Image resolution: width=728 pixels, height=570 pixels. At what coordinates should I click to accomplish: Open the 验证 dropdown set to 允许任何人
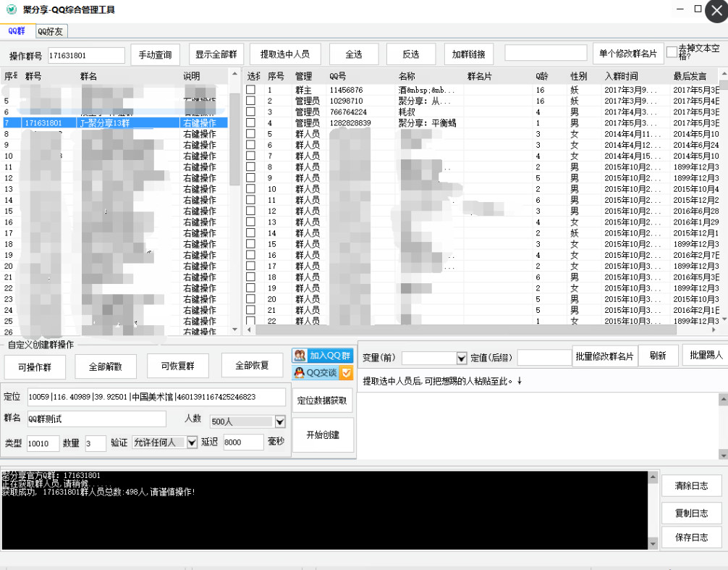click(x=164, y=443)
